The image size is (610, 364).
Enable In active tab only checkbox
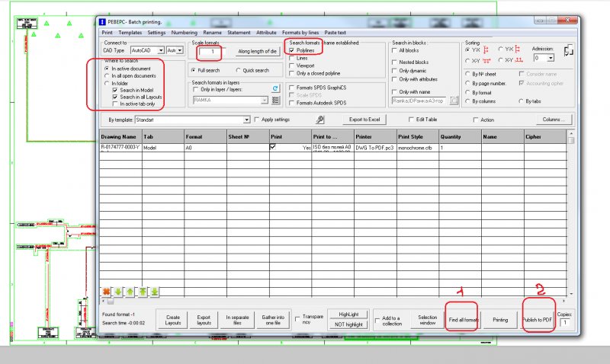[x=115, y=104]
